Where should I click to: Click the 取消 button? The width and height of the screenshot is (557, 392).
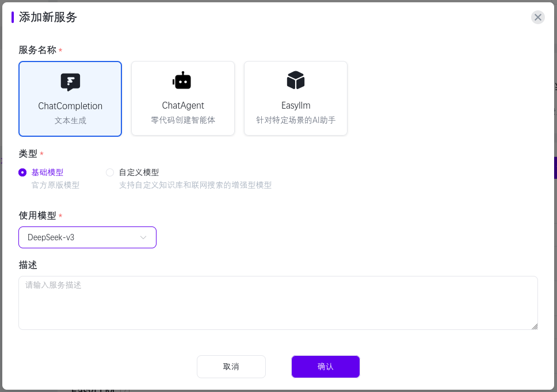coord(231,367)
